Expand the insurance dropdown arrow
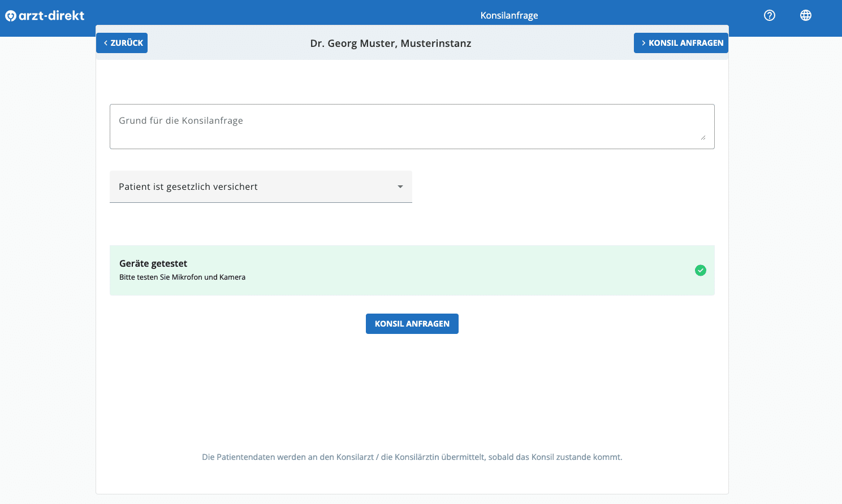 [x=400, y=186]
